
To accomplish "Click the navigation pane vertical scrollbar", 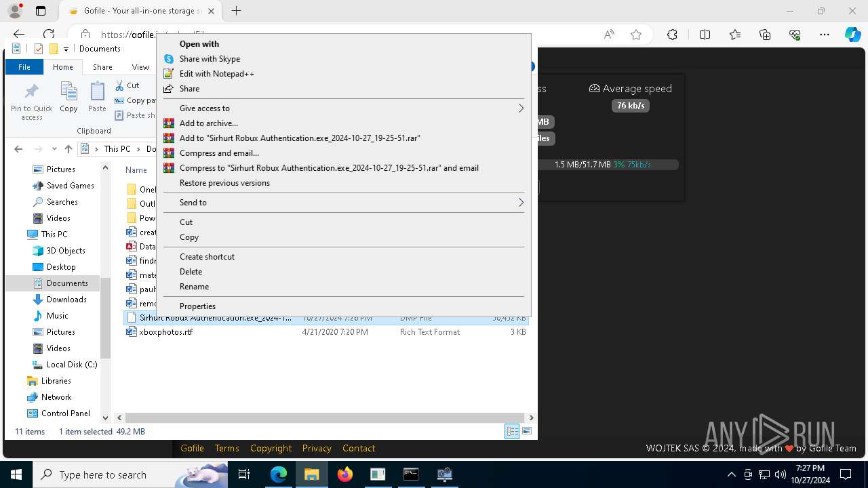I will coord(105,317).
